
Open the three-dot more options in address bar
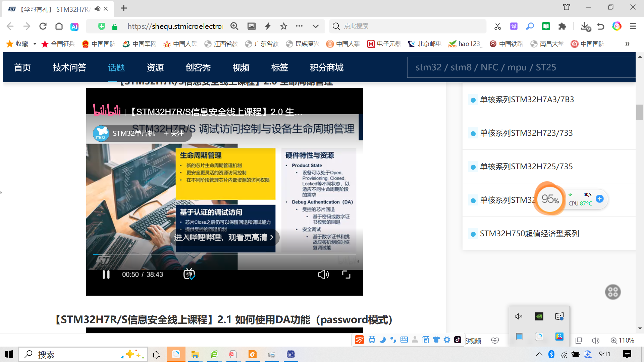point(299,26)
